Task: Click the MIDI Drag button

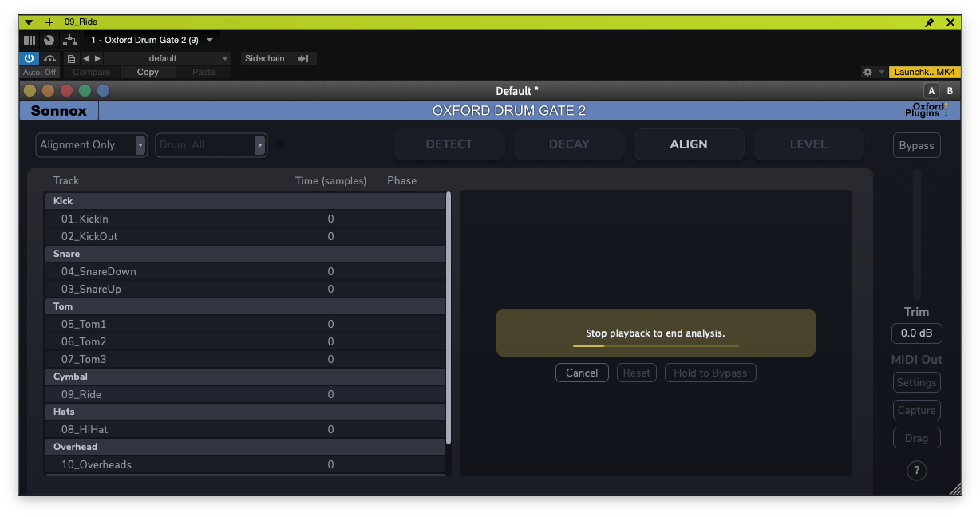Action: pos(917,438)
